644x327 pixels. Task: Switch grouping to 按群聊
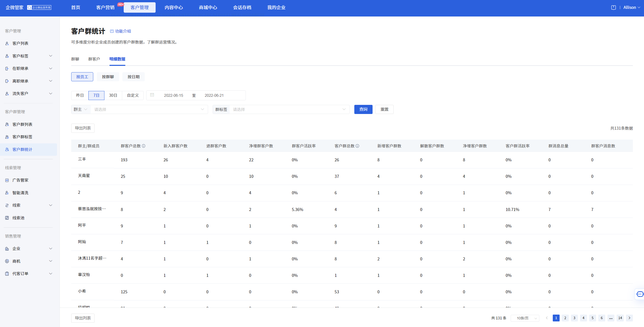(108, 77)
